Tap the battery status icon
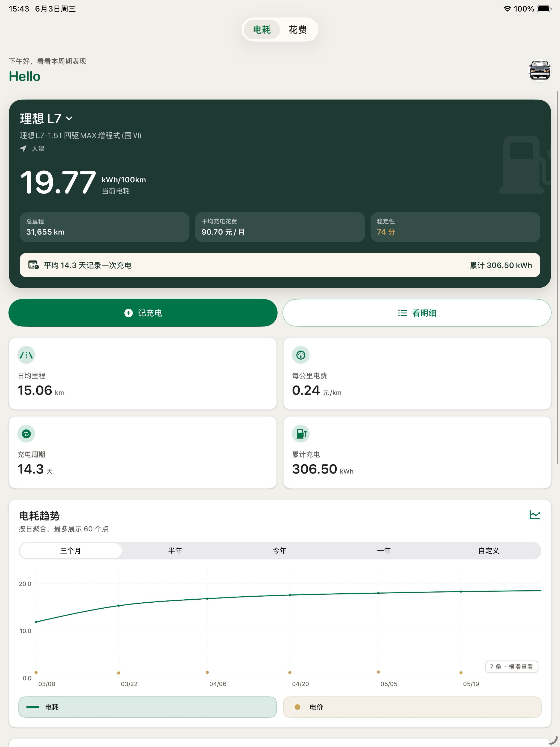Viewport: 560px width, 747px height. click(x=544, y=9)
